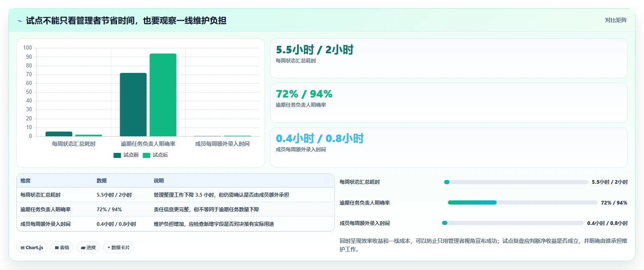Click the 逾期任务负责人明确率 progress bar

click(523, 202)
